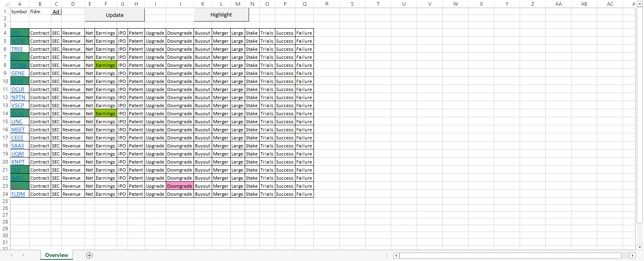This screenshot has height=261, width=644.
Task: Select Trials cell in LINC row
Action: pyautogui.click(x=267, y=122)
